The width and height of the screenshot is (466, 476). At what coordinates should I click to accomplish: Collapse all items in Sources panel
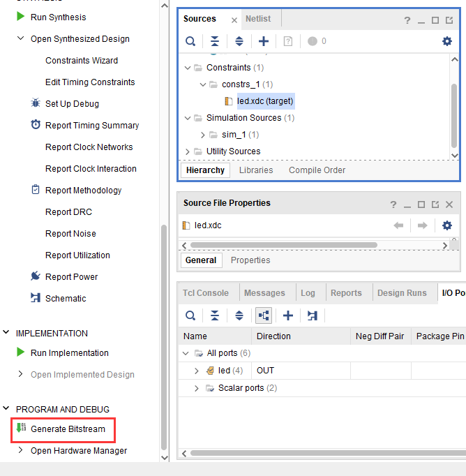[x=215, y=41]
